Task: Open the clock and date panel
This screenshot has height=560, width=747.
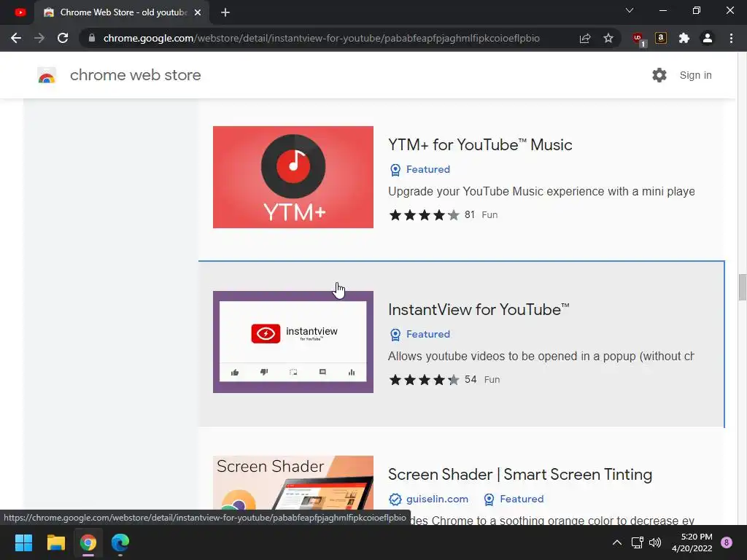Action: (x=692, y=542)
